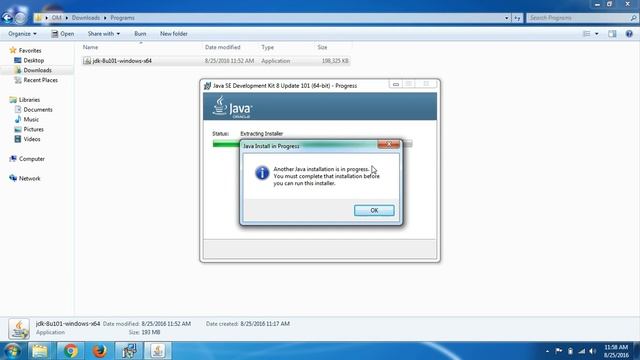
Task: Click the jdk file's Java icon in list
Action: tap(87, 61)
